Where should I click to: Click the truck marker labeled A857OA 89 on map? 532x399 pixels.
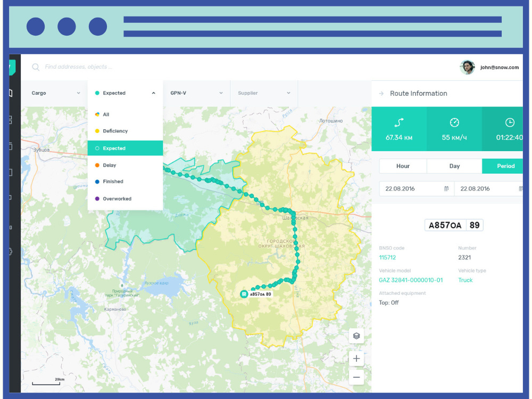tap(244, 293)
